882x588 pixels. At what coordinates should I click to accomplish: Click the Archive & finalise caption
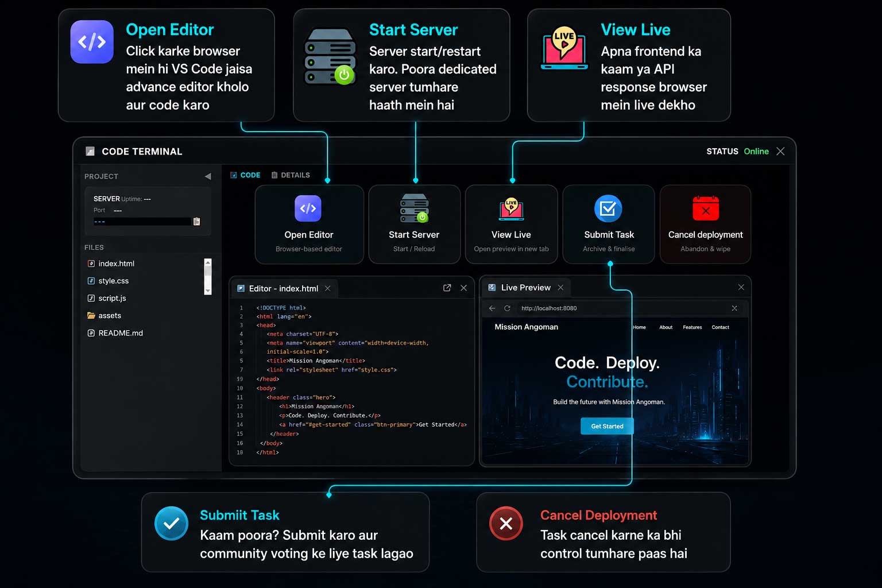pyautogui.click(x=609, y=249)
